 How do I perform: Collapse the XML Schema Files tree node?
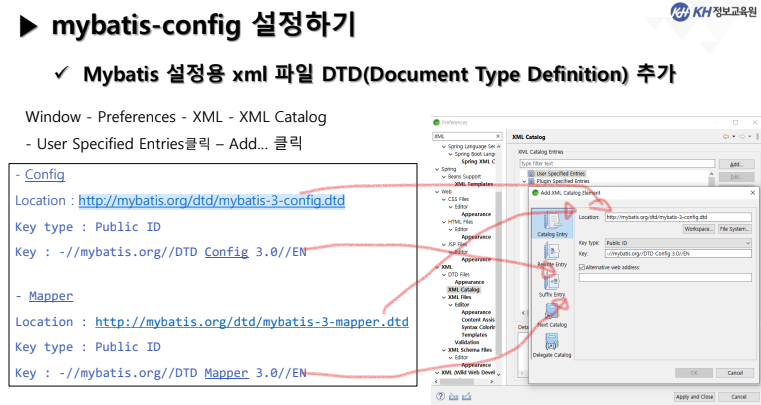[444, 350]
